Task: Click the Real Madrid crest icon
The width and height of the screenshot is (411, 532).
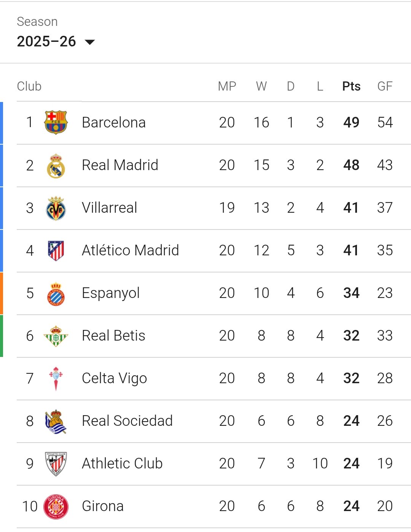Action: (x=56, y=166)
